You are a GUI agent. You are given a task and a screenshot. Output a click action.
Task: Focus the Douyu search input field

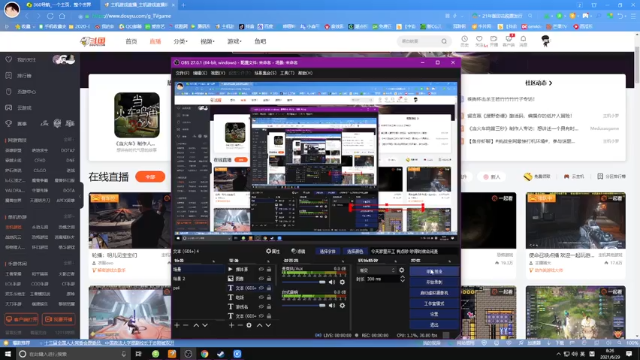click(419, 41)
